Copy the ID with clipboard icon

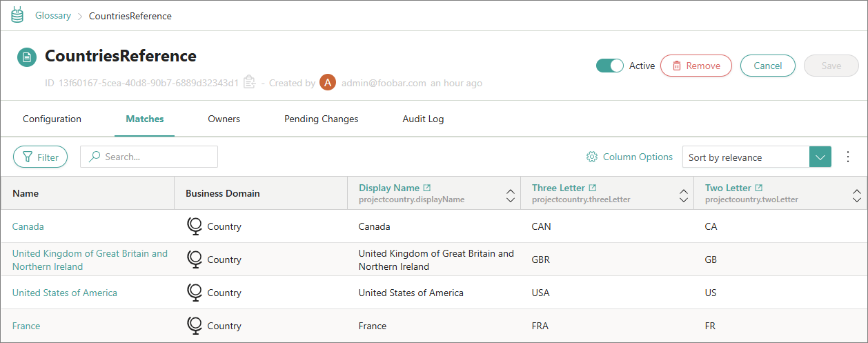[250, 83]
